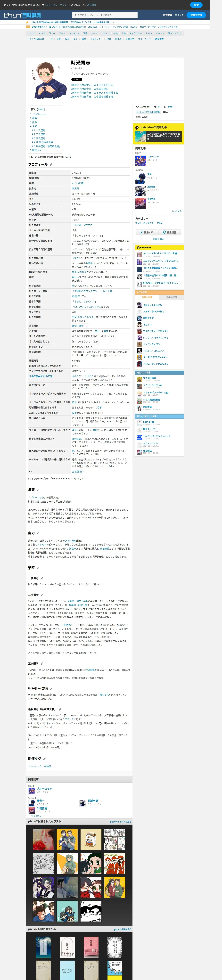Click 士道龍聖 link in 三次選考 text

pos(90,670)
